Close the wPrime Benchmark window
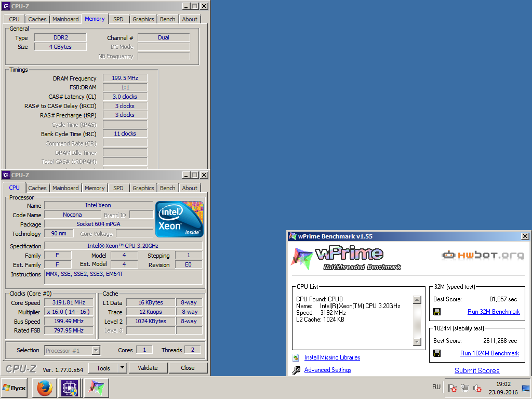The image size is (532, 399). (525, 236)
